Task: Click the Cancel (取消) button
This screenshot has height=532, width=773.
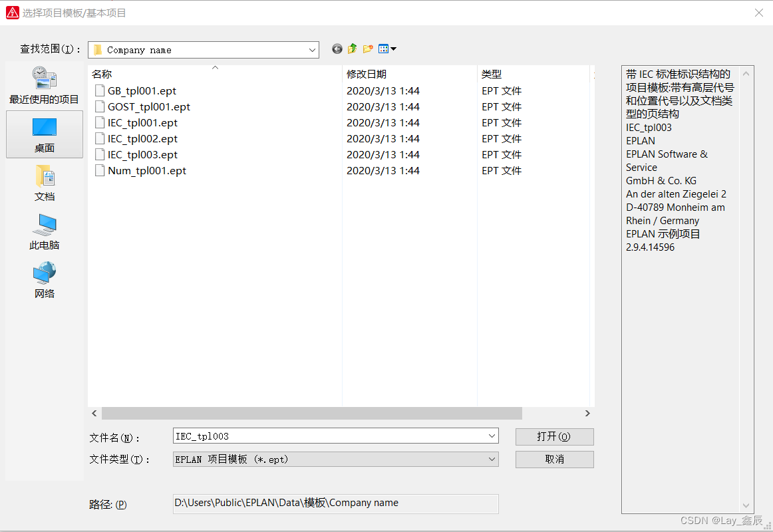Action: click(x=554, y=459)
